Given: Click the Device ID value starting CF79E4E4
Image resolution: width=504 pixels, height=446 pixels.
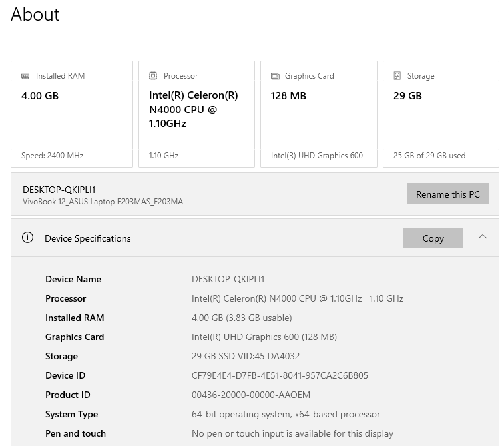Looking at the screenshot, I should click(x=280, y=375).
